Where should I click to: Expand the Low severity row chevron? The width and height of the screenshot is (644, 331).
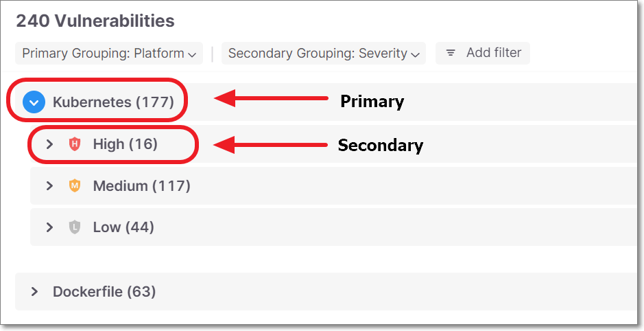tap(49, 227)
